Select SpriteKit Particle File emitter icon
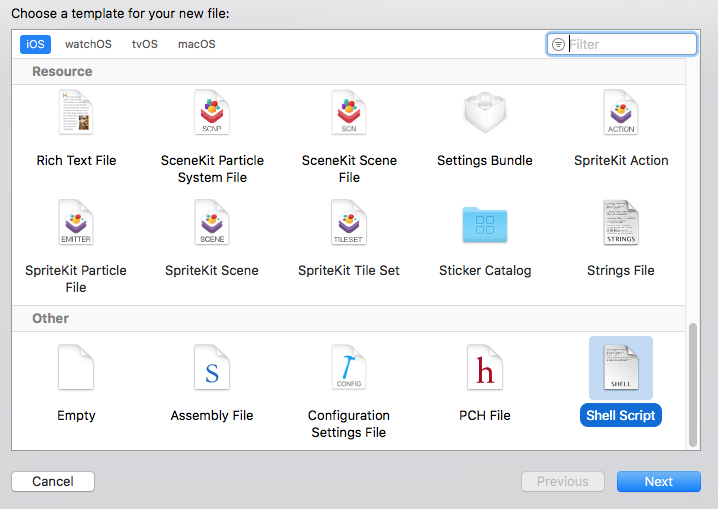Viewport: 718px width, 509px height. pos(76,223)
